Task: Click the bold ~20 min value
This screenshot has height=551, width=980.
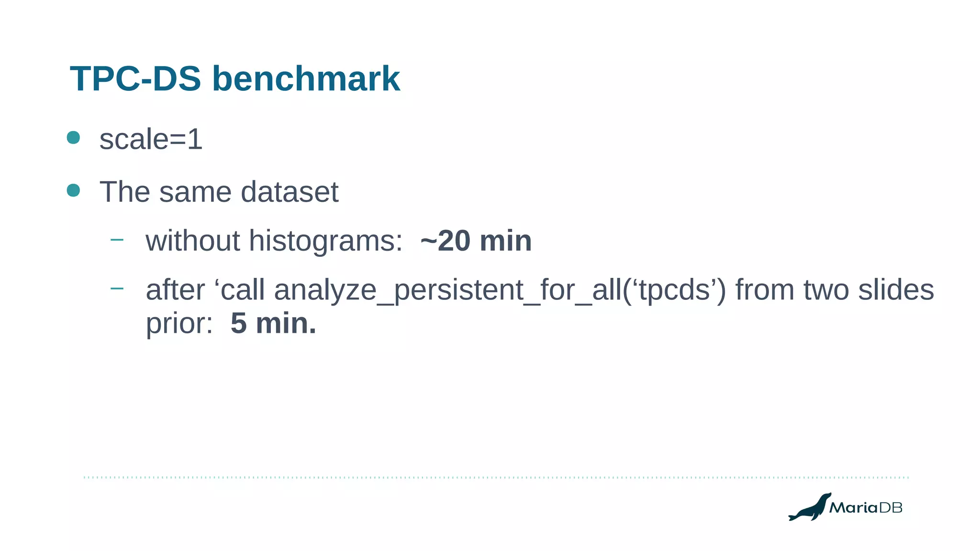Action: pyautogui.click(x=476, y=241)
